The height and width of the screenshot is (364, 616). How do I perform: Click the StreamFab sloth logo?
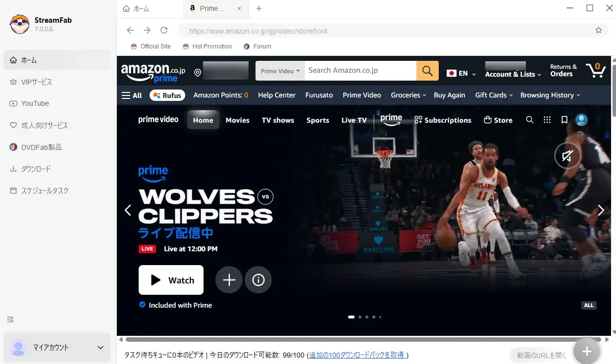tap(20, 24)
